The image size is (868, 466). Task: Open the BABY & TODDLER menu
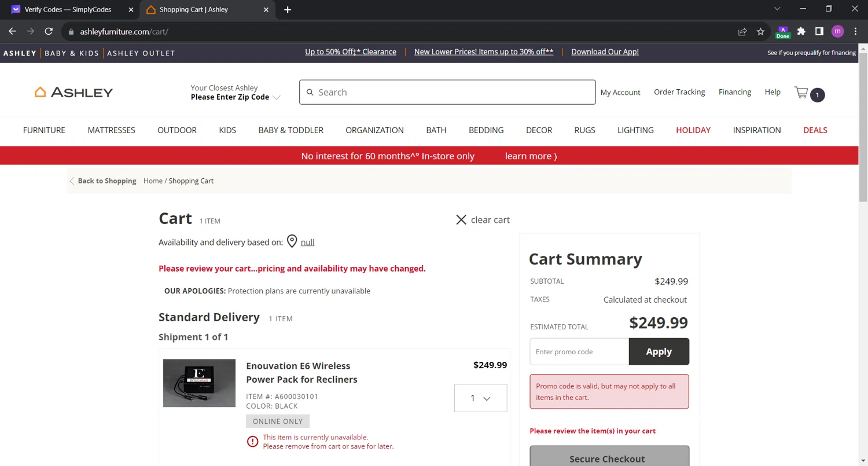coord(290,130)
